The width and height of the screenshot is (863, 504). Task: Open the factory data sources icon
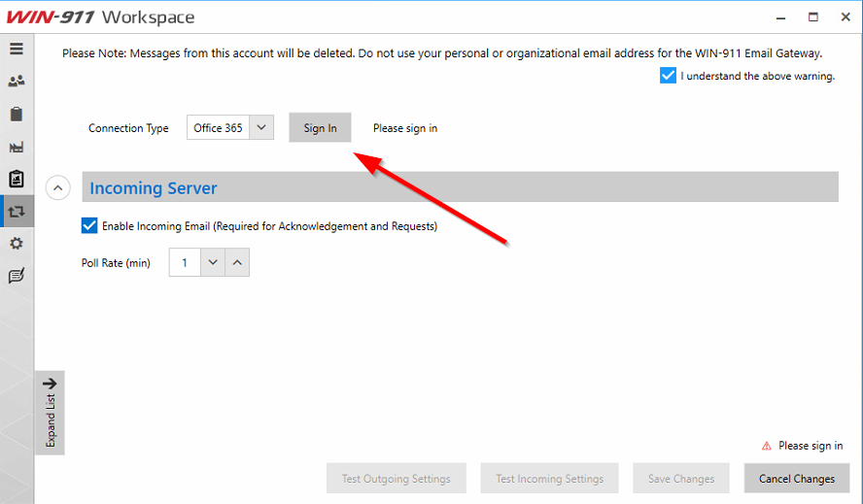[17, 147]
